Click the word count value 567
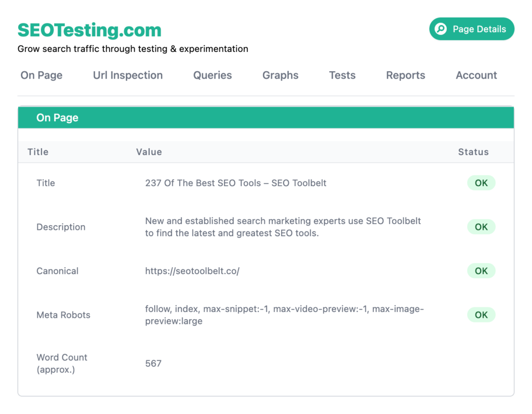Viewport: 532px width, 414px height. click(x=153, y=364)
